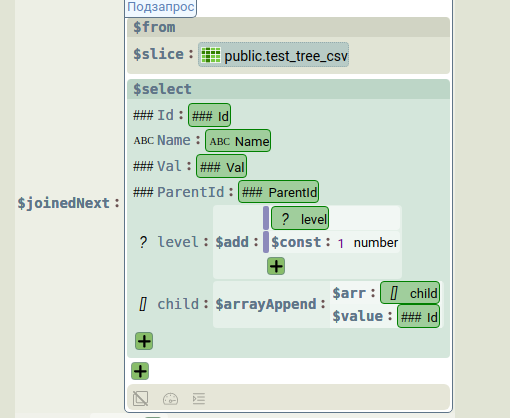510x418 pixels.
Task: Add new operand under $add with plus
Action: click(x=276, y=266)
